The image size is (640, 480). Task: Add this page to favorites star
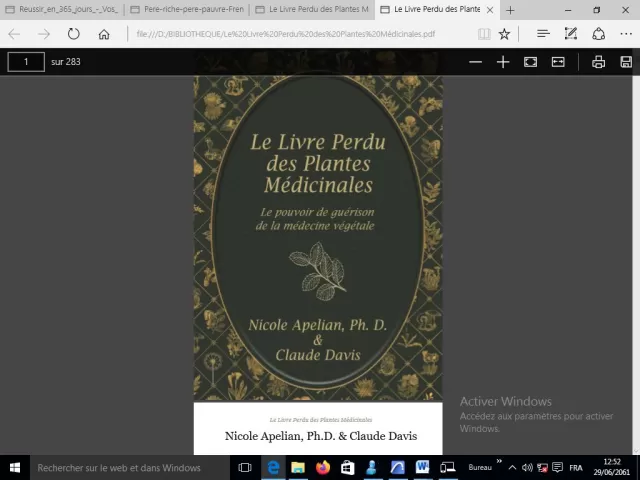[504, 34]
